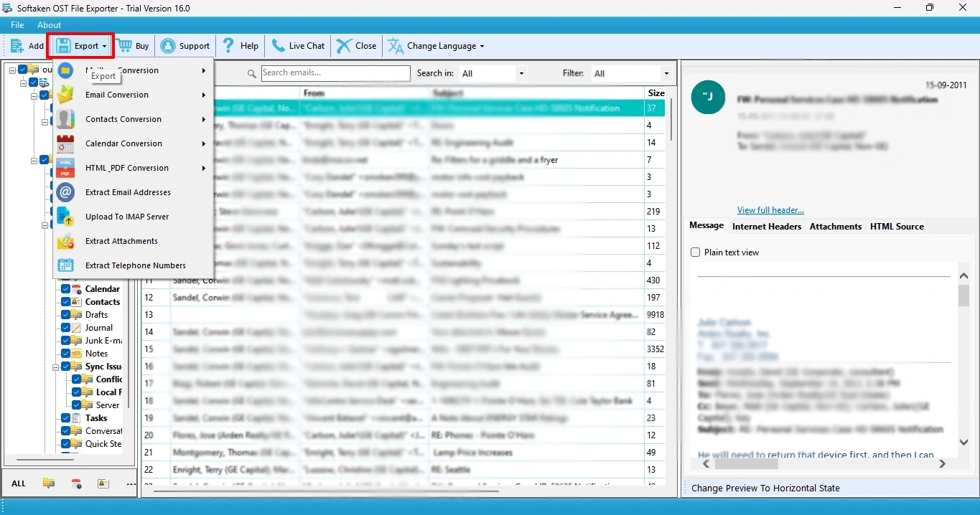Image resolution: width=980 pixels, height=515 pixels.
Task: Click the Change Language translate icon
Action: [396, 46]
